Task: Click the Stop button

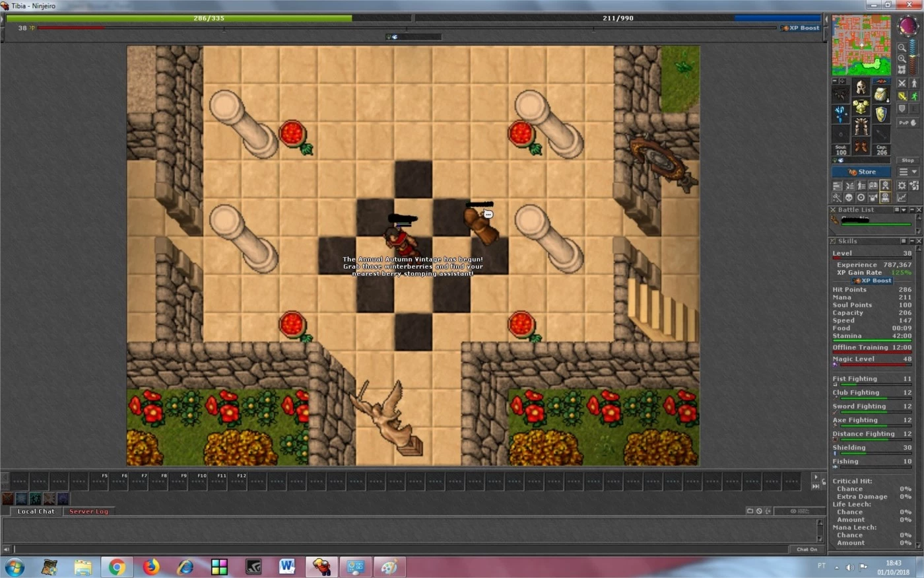Action: (x=908, y=161)
